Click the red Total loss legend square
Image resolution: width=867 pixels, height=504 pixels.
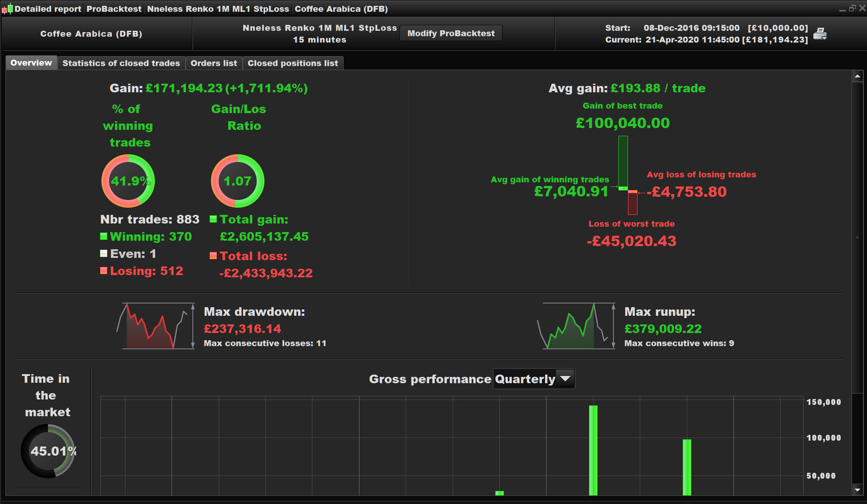[213, 256]
